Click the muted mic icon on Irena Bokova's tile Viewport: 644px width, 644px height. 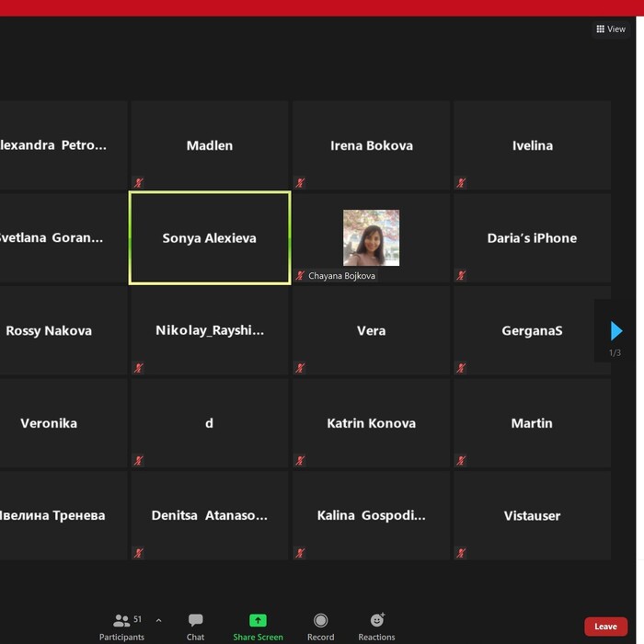[x=300, y=183]
